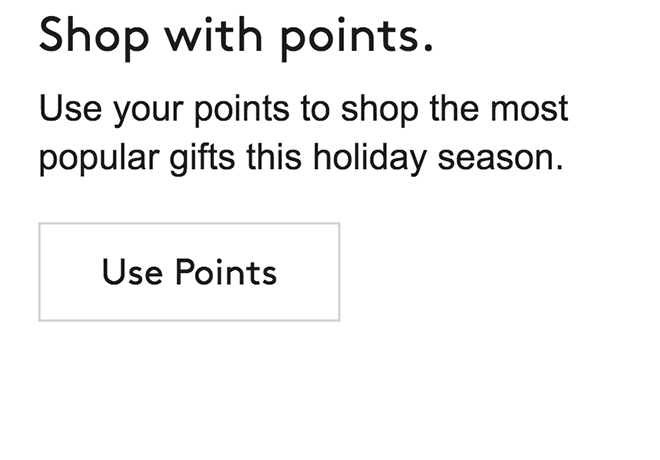The height and width of the screenshot is (460, 660).
Task: Click the 'popular gifts this holiday season.' line
Action: pos(301,158)
